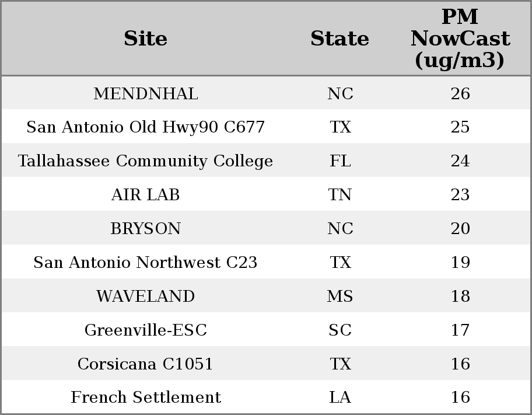Click the MS state cell
This screenshot has width=532, height=415.
point(340,297)
